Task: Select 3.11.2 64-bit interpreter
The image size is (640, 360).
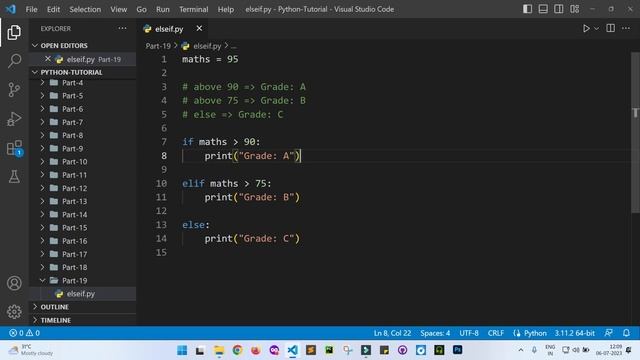Action: click(574, 333)
